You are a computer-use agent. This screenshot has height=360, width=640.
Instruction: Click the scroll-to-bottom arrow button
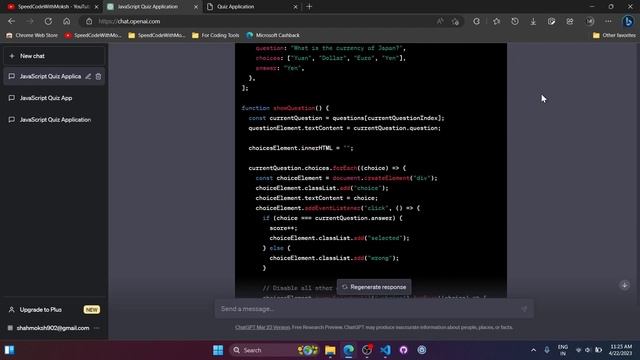pos(624,285)
